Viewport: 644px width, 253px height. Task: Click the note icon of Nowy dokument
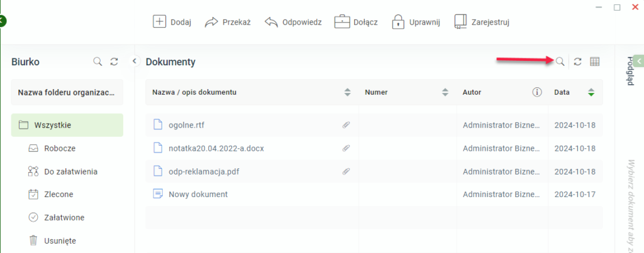(158, 194)
